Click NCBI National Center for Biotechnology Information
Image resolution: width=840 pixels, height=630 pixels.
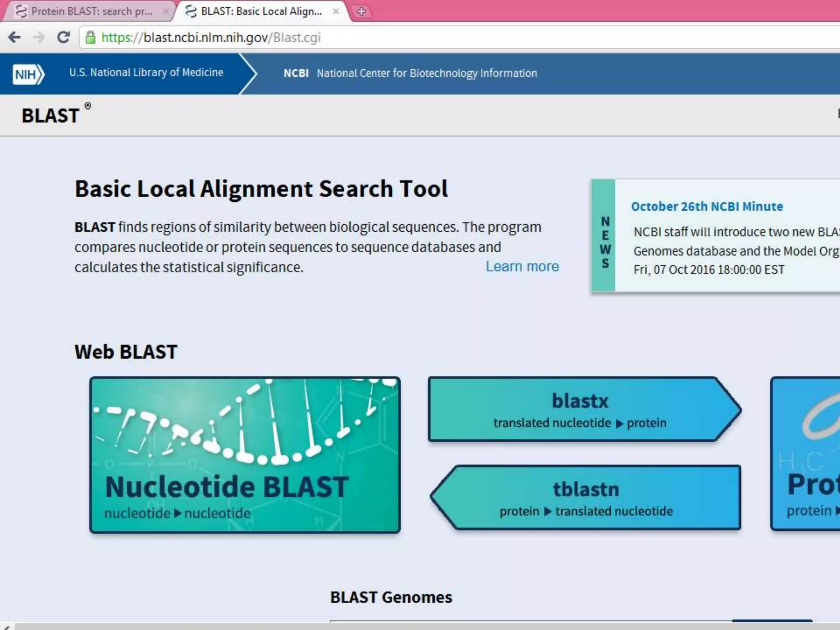pos(410,73)
